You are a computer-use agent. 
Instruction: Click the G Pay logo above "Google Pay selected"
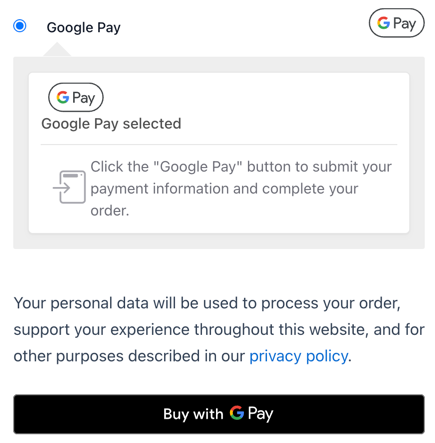[x=76, y=97]
